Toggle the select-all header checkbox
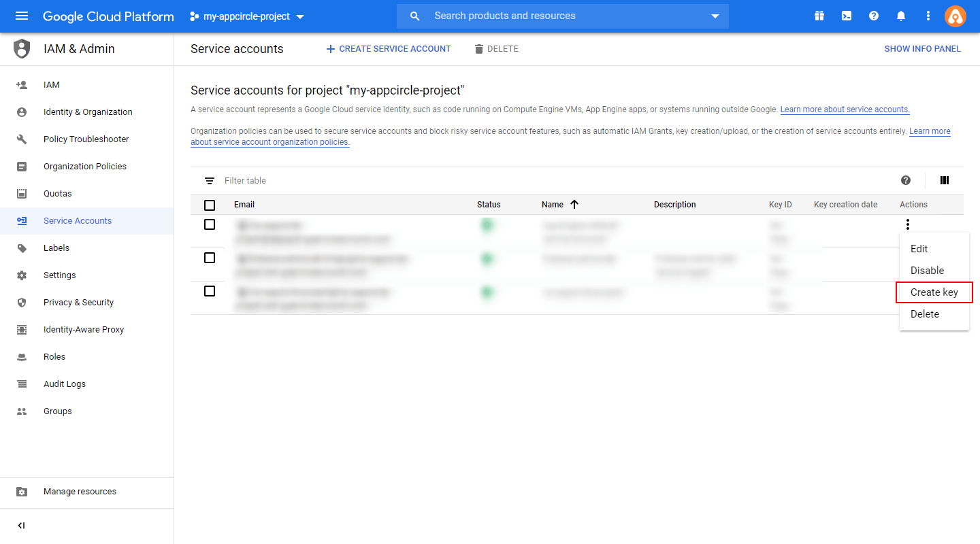Screen dimensions: 980x544 point(210,205)
